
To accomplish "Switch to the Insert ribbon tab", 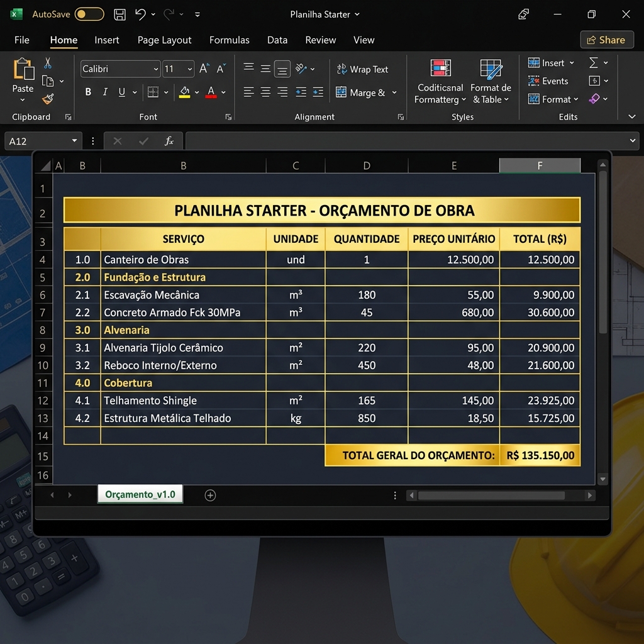I will click(x=107, y=40).
